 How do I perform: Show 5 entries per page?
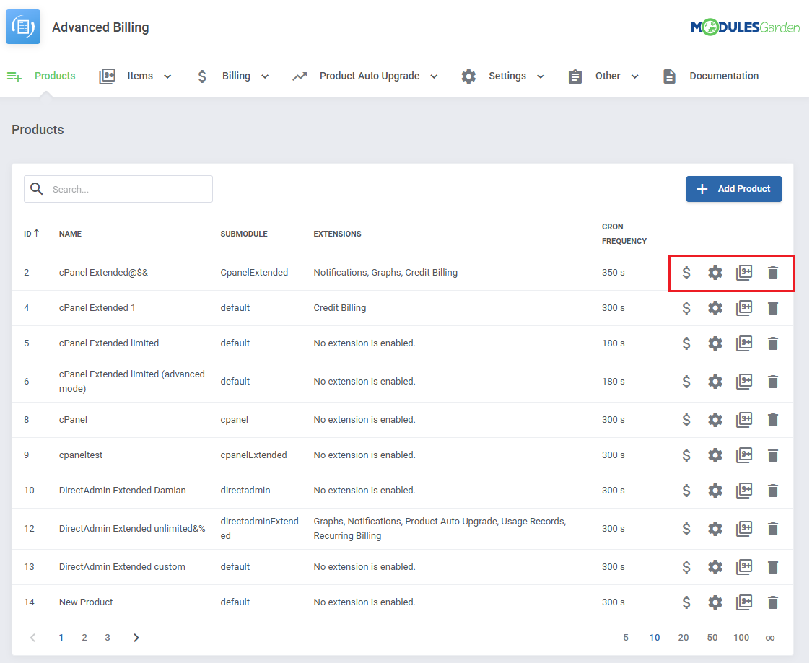tap(626, 638)
